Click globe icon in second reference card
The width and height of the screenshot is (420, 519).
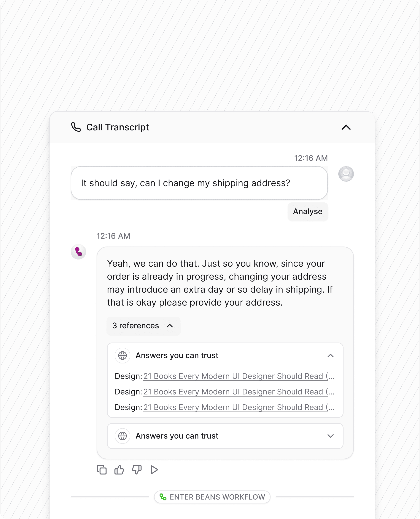pyautogui.click(x=122, y=436)
